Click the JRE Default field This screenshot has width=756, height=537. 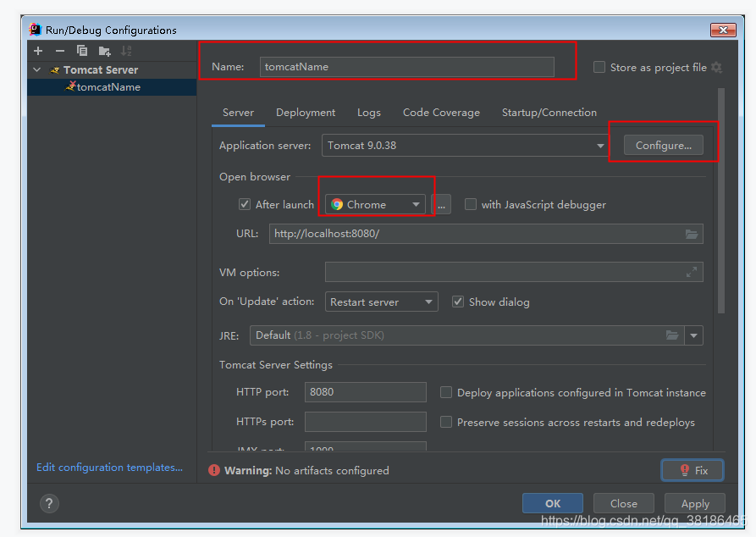(467, 335)
